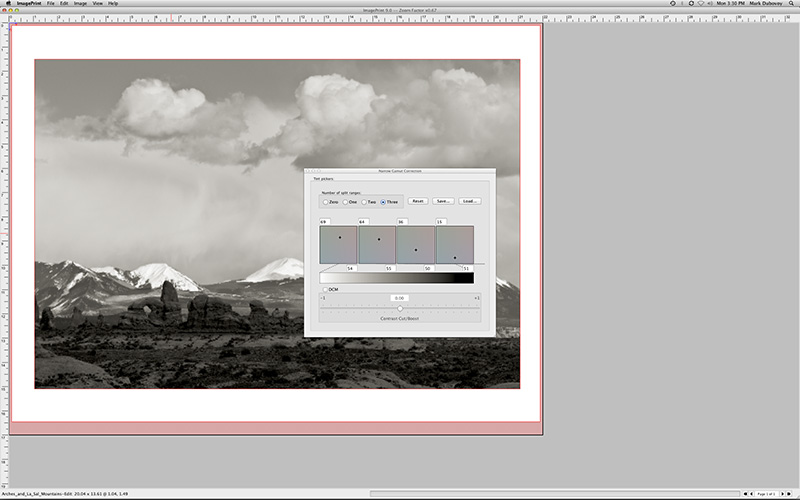The height and width of the screenshot is (500, 800).
Task: Select Three split ranges radio button
Action: 383,202
